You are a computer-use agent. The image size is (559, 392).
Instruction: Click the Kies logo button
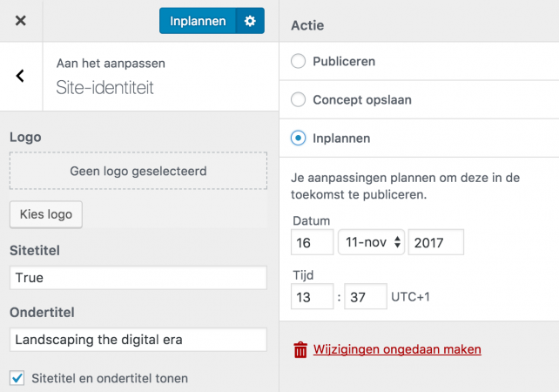click(46, 214)
